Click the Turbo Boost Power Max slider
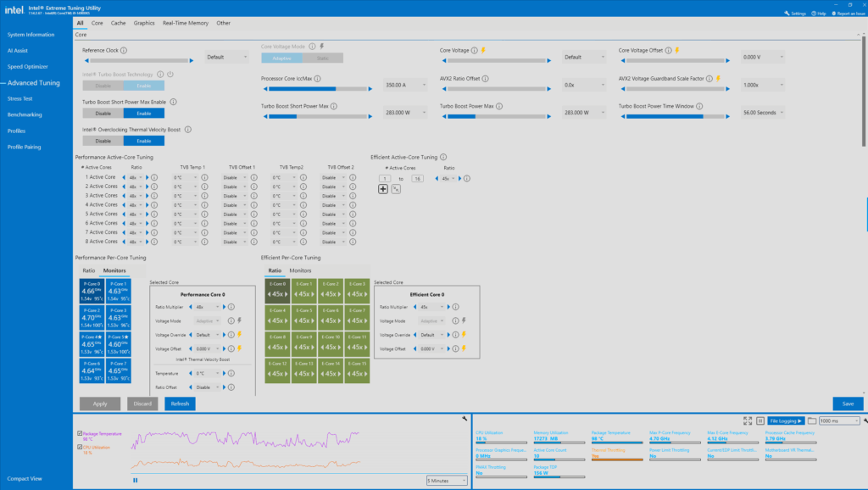The height and width of the screenshot is (490, 868). [x=497, y=116]
